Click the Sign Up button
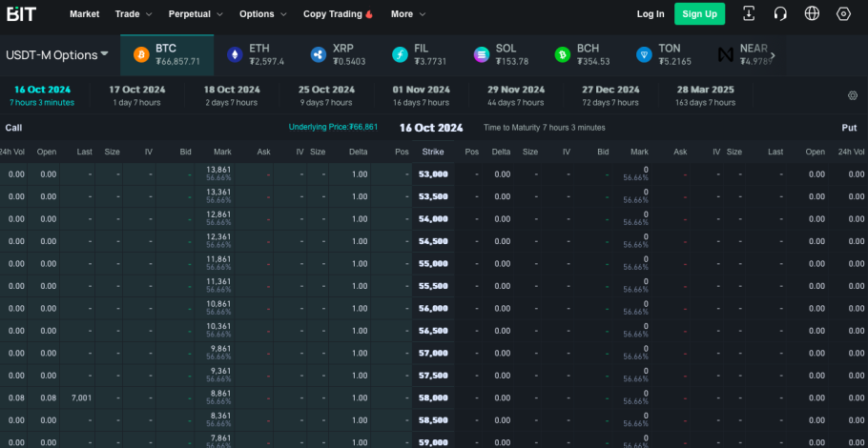 click(700, 14)
